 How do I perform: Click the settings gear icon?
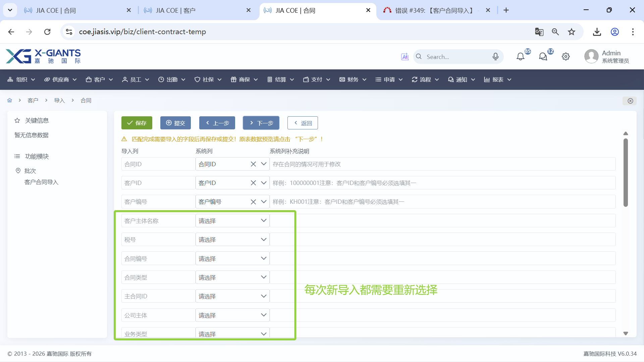tap(566, 57)
